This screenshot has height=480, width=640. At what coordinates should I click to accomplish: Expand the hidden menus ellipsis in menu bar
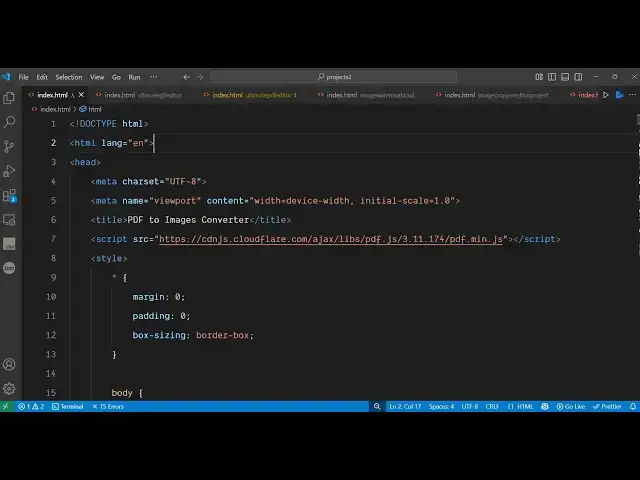pyautogui.click(x=153, y=77)
